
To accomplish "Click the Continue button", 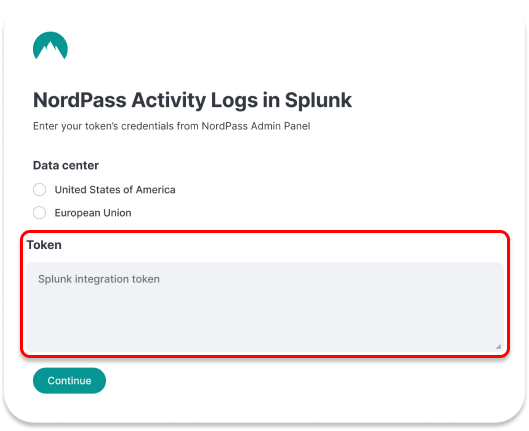I will (69, 381).
